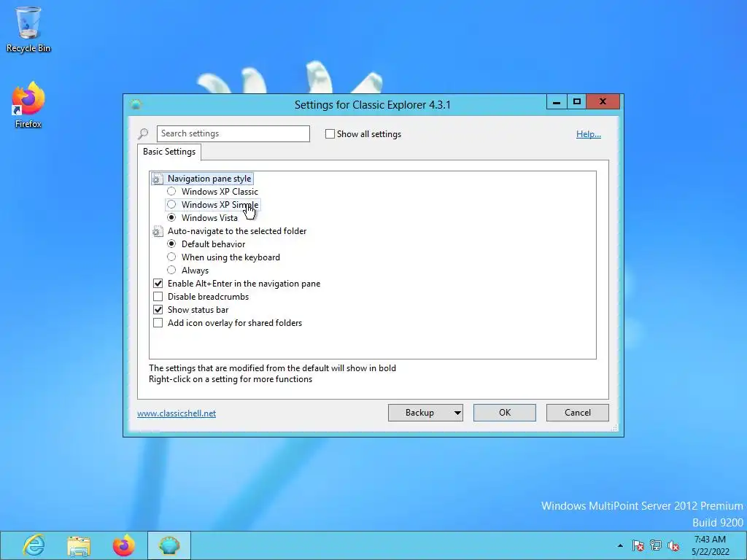Minimize the Classic Explorer settings window
This screenshot has height=560, width=747.
tap(557, 102)
